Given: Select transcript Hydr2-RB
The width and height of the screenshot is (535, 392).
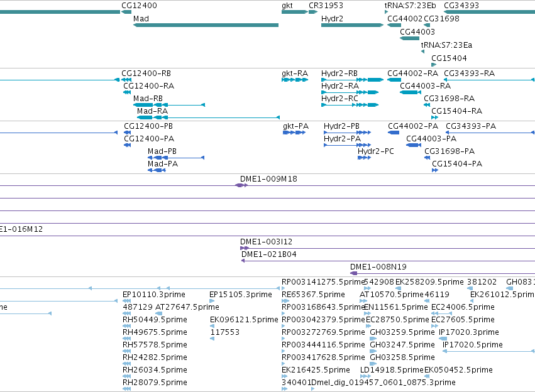Looking at the screenshot, I should (x=339, y=73).
